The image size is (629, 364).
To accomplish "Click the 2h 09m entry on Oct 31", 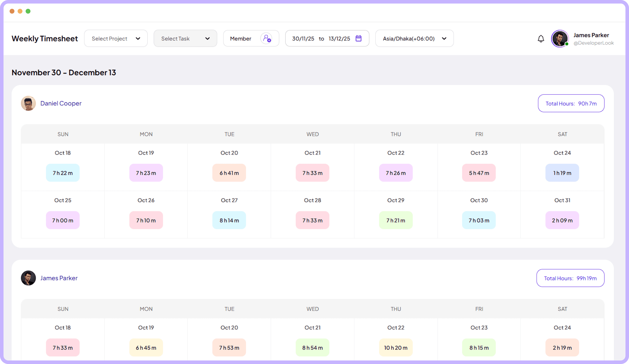I will (x=562, y=220).
